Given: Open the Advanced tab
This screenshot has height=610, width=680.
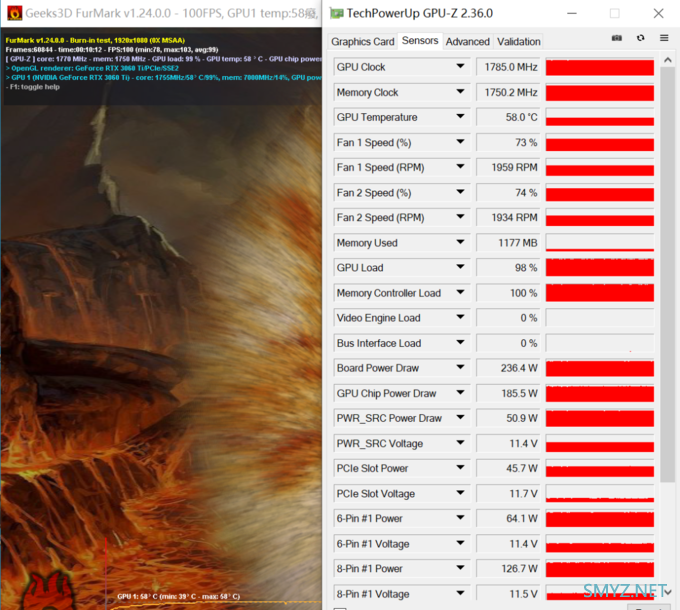Looking at the screenshot, I should (468, 42).
